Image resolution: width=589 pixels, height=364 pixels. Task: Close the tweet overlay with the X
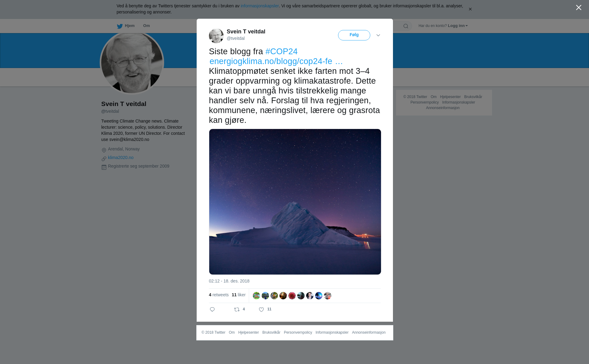coord(579,8)
